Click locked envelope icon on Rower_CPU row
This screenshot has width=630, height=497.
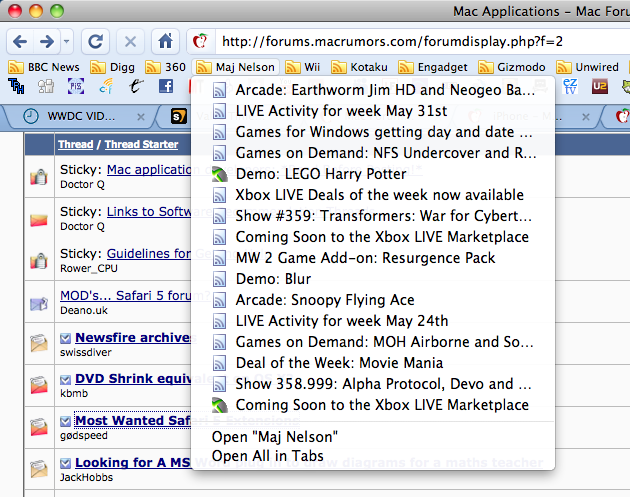[39, 261]
